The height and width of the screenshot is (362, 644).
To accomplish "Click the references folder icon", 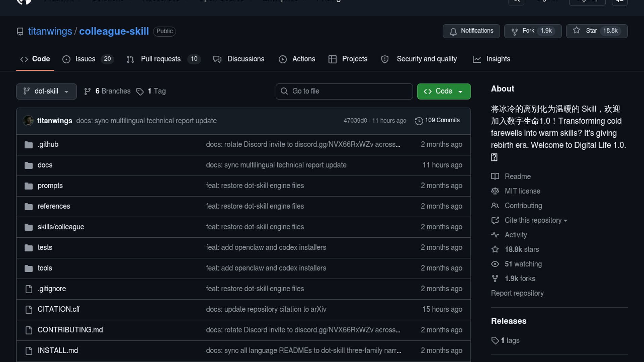I will pos(29,206).
